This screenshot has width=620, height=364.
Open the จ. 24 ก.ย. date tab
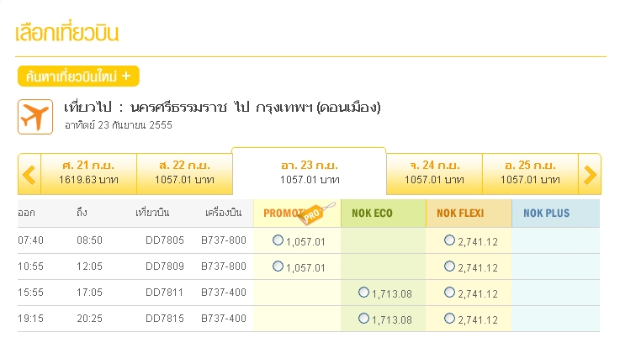click(x=434, y=172)
